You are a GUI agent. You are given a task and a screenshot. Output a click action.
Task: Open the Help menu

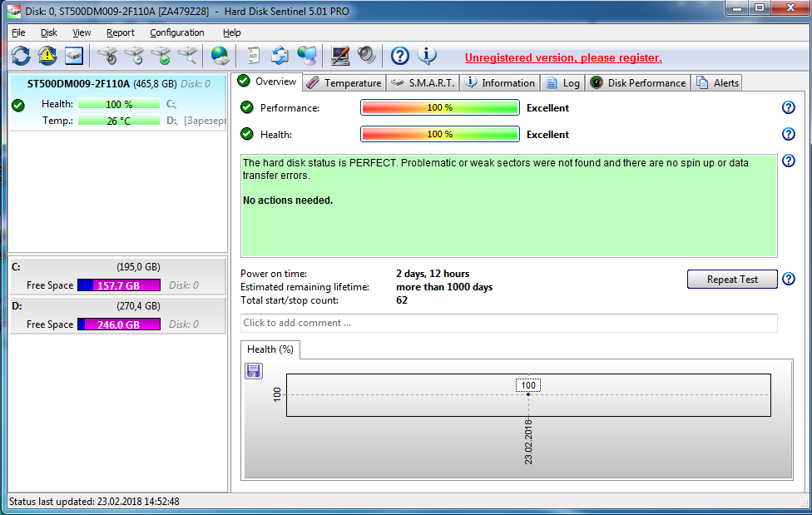click(231, 32)
